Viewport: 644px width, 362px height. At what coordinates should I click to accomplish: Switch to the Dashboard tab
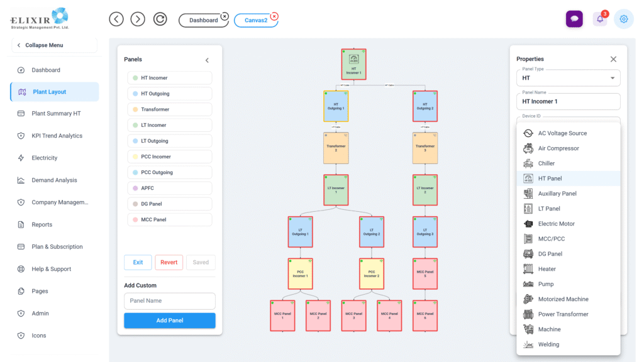pos(203,20)
